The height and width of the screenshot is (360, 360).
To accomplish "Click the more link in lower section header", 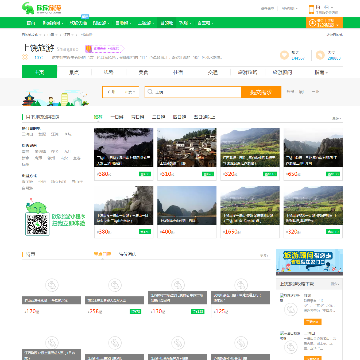I will pyautogui.click(x=264, y=255).
